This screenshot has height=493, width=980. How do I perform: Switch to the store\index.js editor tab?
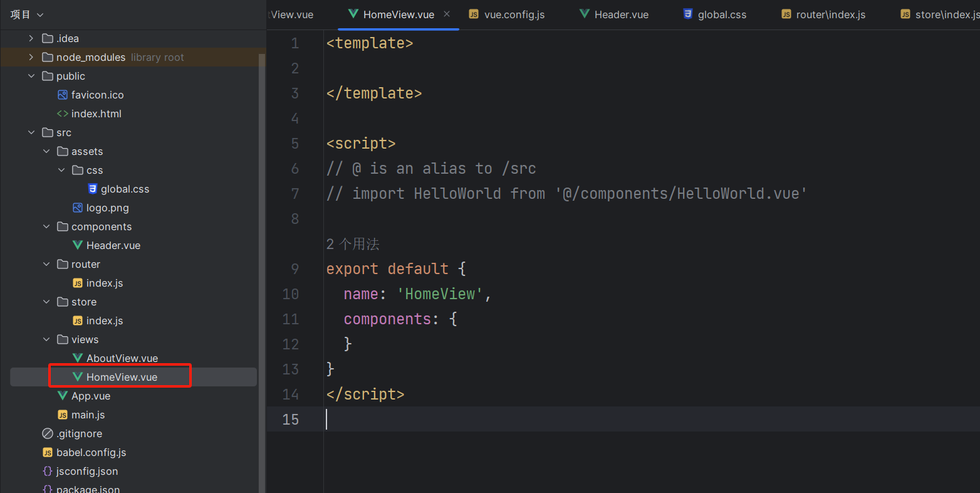click(940, 14)
